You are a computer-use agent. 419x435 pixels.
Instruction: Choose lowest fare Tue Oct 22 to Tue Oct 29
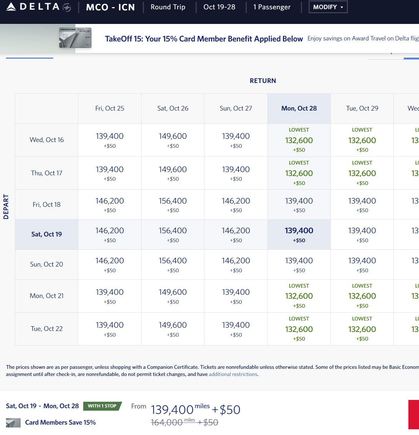pyautogui.click(x=362, y=329)
